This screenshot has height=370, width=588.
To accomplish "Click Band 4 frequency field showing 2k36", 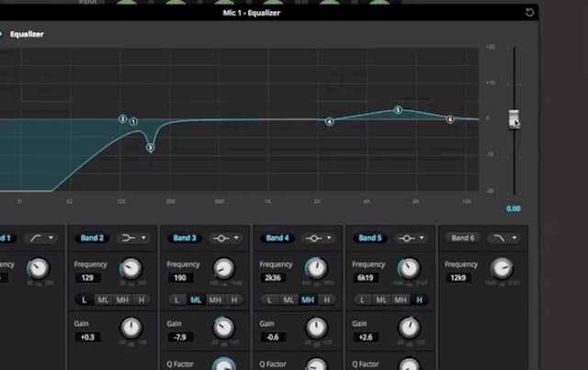I will tap(273, 278).
